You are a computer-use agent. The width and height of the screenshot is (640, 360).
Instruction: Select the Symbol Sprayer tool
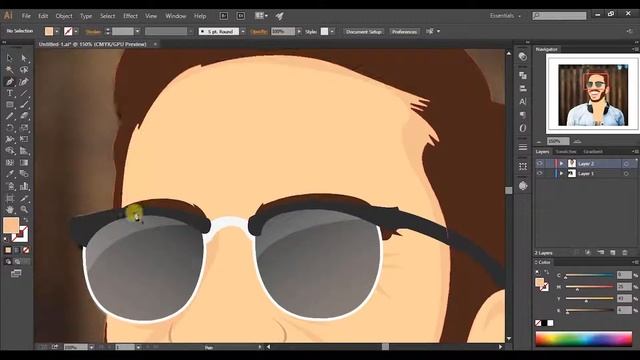pyautogui.click(x=10, y=187)
